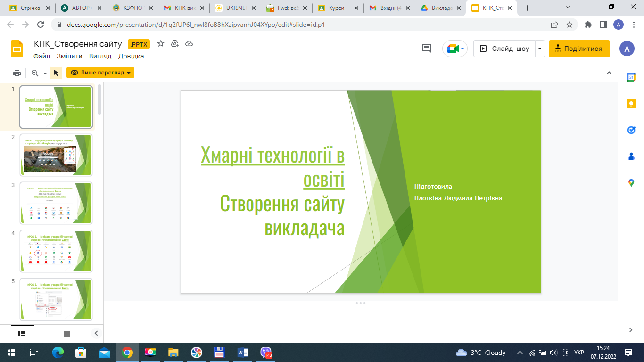Image resolution: width=644 pixels, height=362 pixels.
Task: Check document cloud save status
Action: tap(188, 43)
